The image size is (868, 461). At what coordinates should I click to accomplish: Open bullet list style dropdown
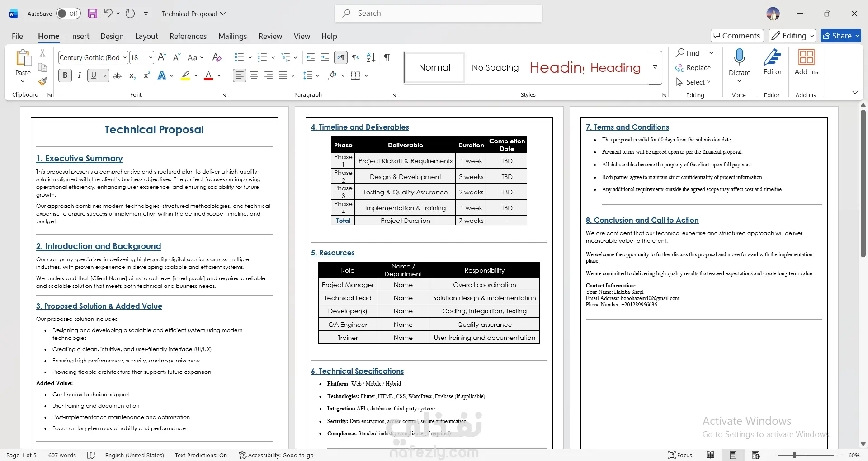coord(250,57)
